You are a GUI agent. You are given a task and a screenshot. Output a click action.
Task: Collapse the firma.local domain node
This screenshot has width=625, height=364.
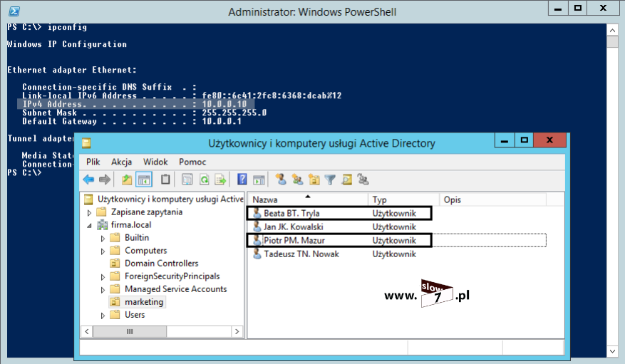pos(89,226)
